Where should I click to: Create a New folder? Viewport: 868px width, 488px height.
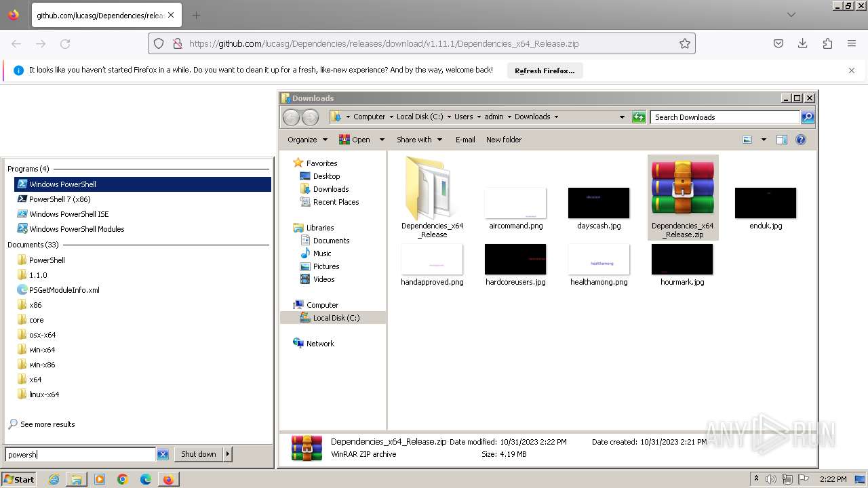click(x=504, y=140)
